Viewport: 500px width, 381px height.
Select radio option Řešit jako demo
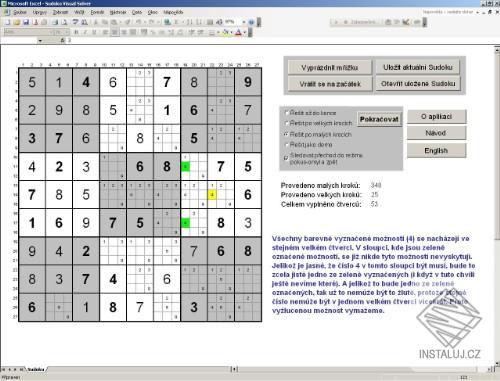pos(286,145)
